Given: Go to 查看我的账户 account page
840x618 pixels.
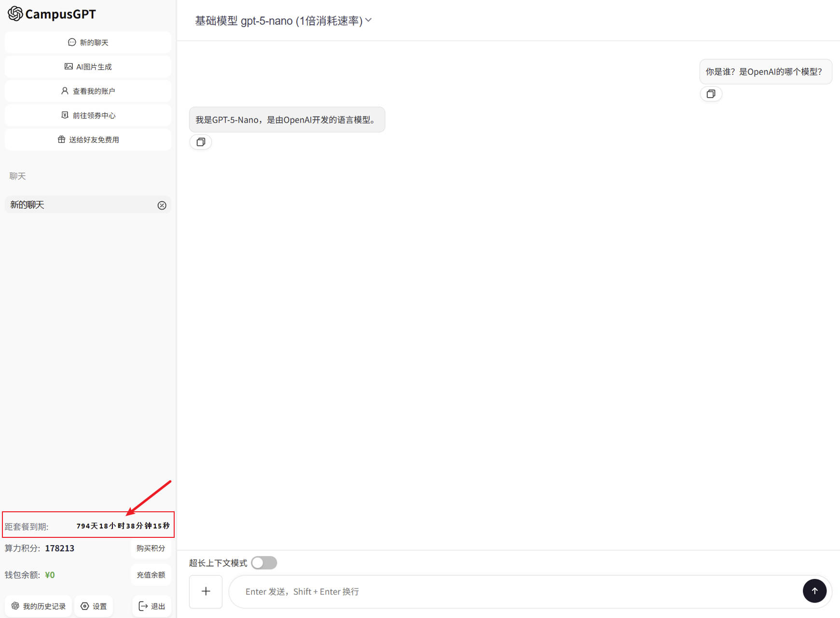Looking at the screenshot, I should point(88,91).
